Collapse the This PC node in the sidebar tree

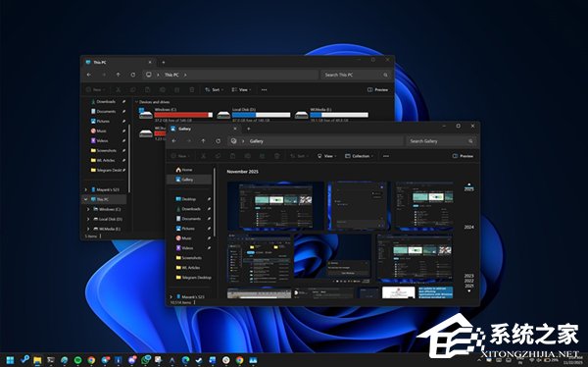click(x=85, y=199)
